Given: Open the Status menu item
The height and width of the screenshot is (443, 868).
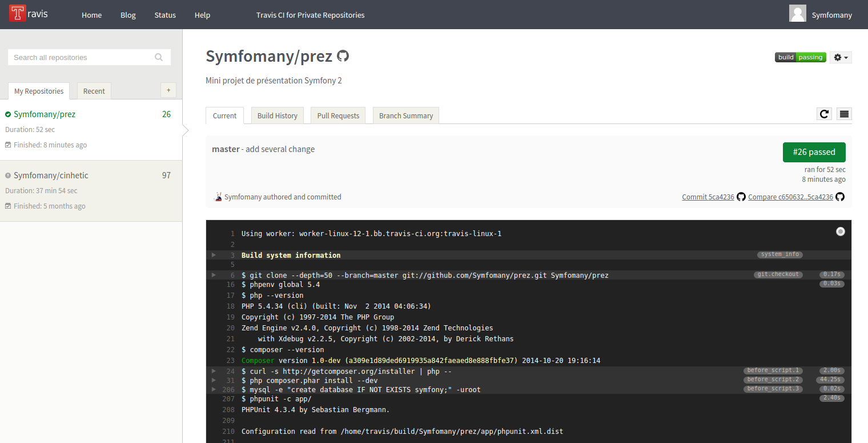Looking at the screenshot, I should (165, 15).
